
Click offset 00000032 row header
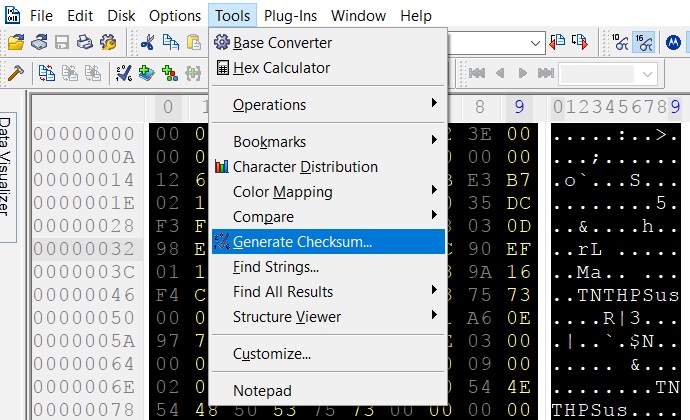(x=84, y=248)
